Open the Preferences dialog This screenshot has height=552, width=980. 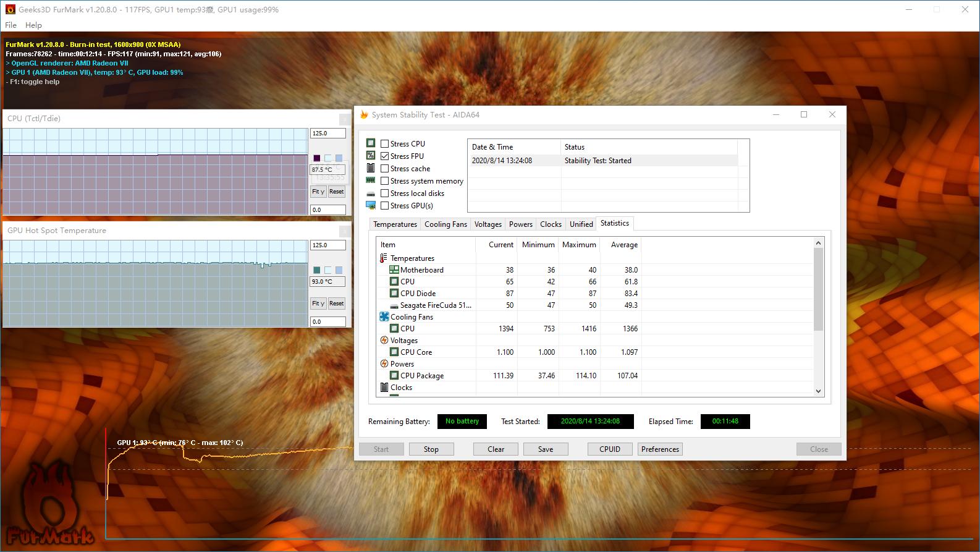click(660, 449)
